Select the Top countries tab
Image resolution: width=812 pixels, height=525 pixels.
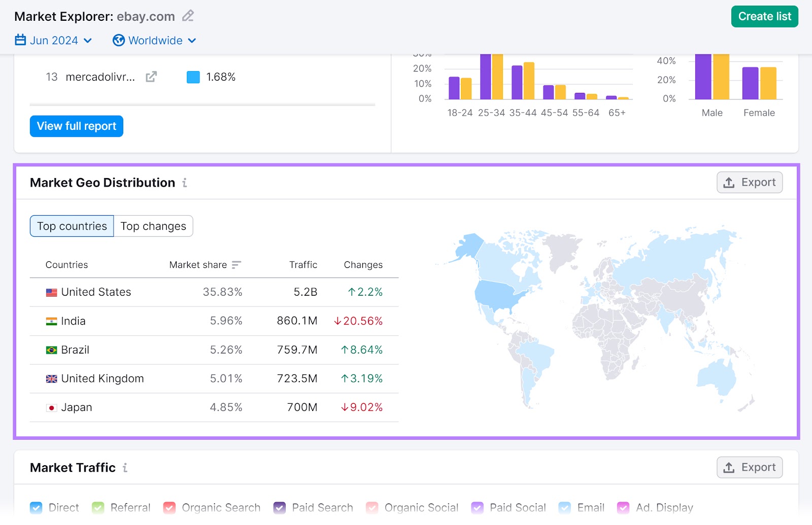pos(72,226)
